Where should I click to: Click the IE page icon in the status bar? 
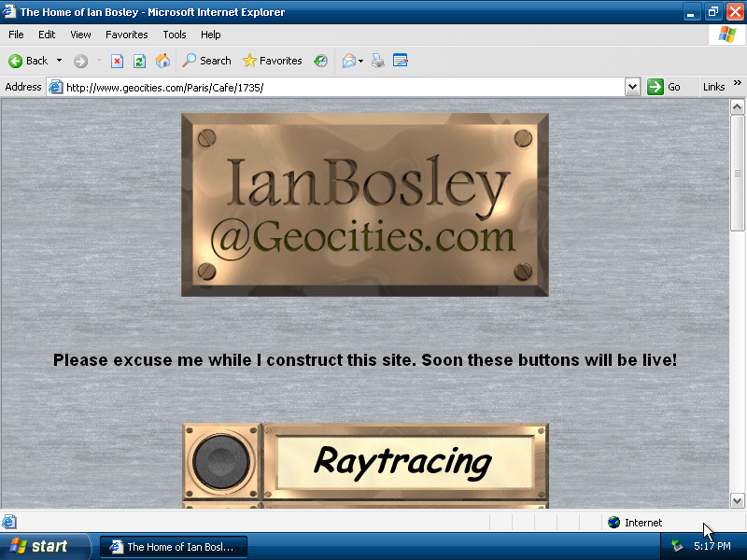pos(9,522)
